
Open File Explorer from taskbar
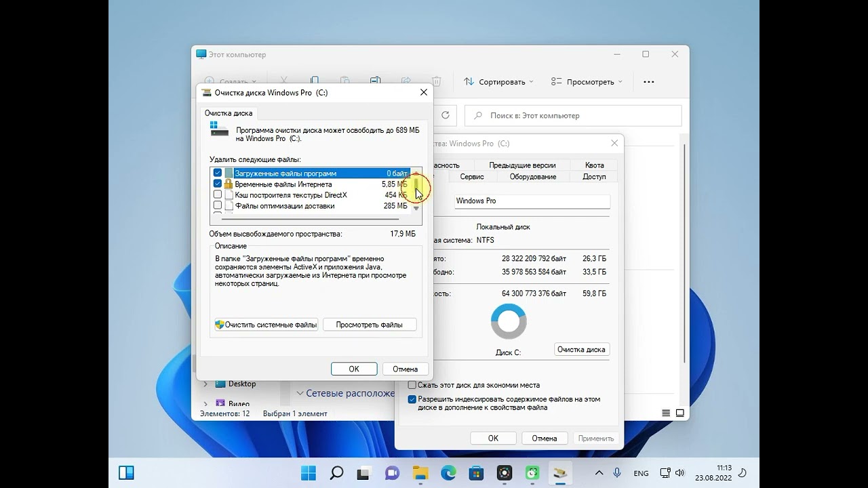pos(420,473)
